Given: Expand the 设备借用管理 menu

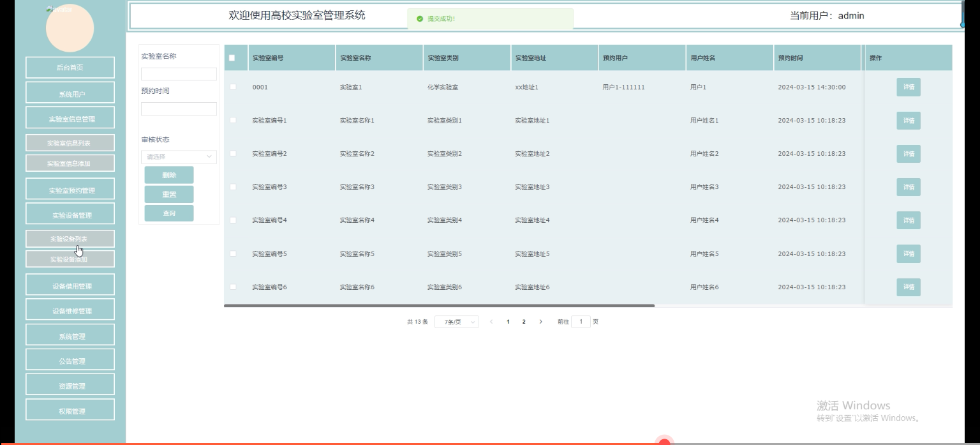Looking at the screenshot, I should [x=70, y=285].
